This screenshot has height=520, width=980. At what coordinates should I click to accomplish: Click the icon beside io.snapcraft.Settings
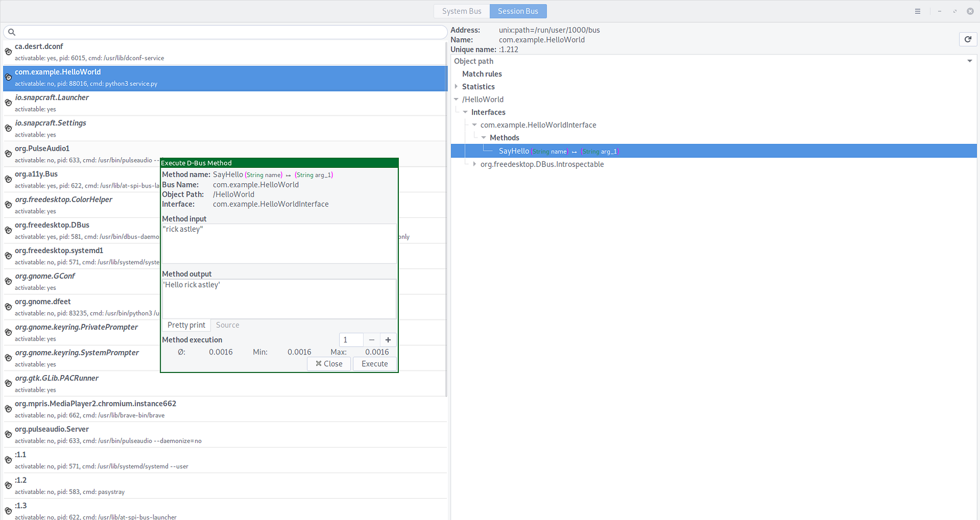(x=9, y=128)
